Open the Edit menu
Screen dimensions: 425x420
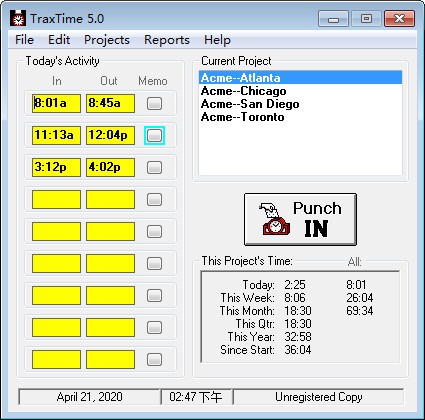coord(59,40)
